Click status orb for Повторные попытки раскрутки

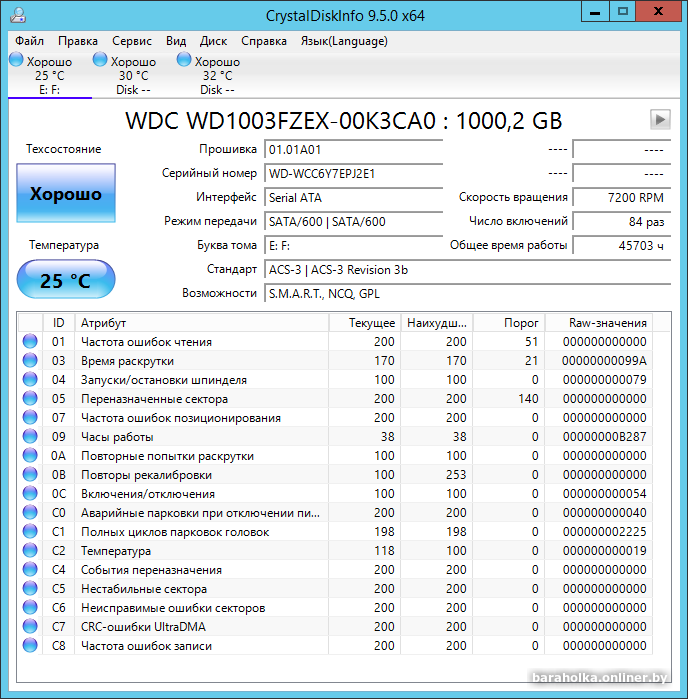(30, 456)
